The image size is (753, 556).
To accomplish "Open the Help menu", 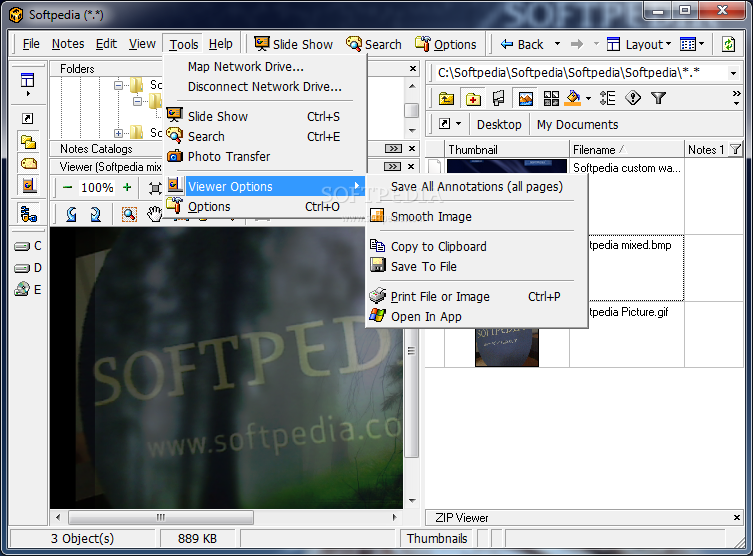I will coord(220,44).
